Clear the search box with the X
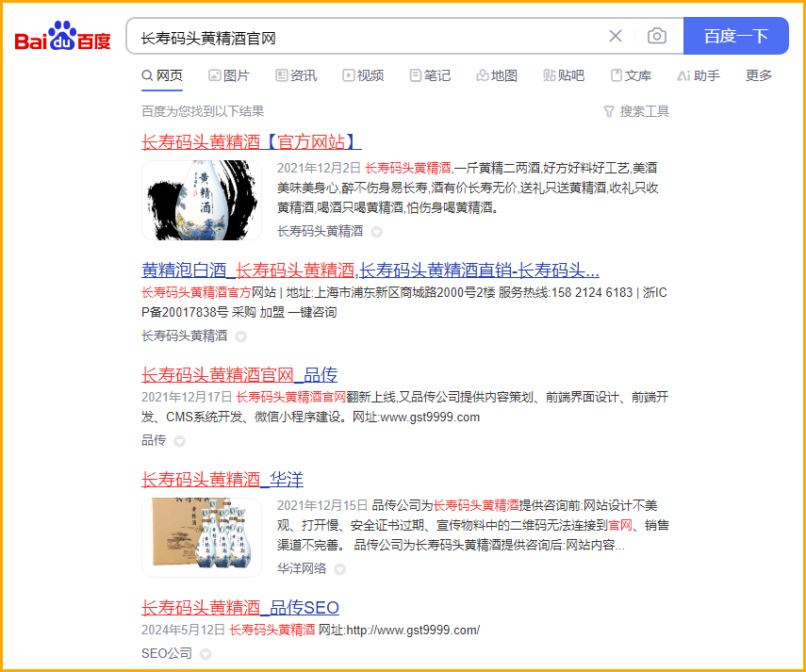The image size is (806, 672). click(616, 36)
